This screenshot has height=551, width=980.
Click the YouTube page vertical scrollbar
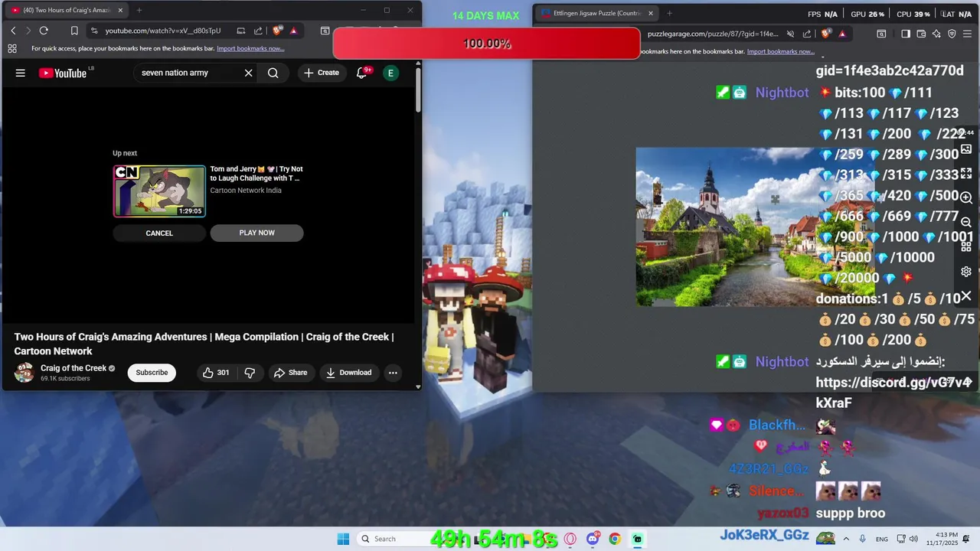click(418, 90)
